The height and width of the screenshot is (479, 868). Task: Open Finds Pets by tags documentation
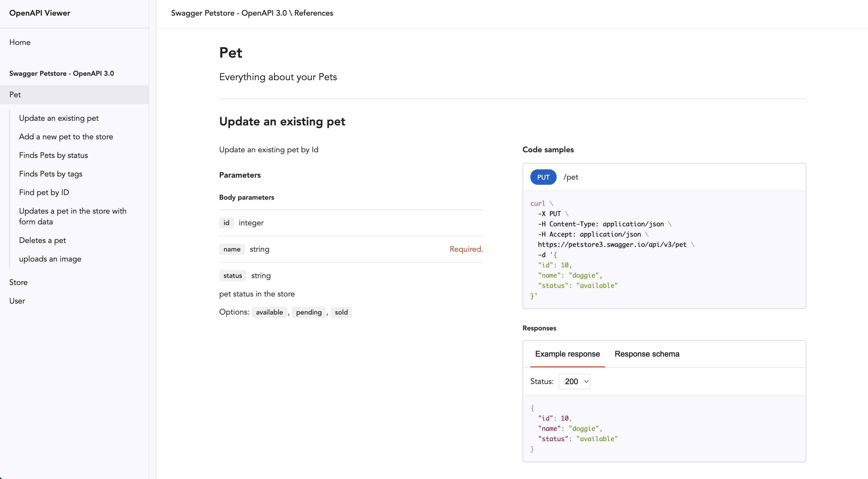click(51, 174)
